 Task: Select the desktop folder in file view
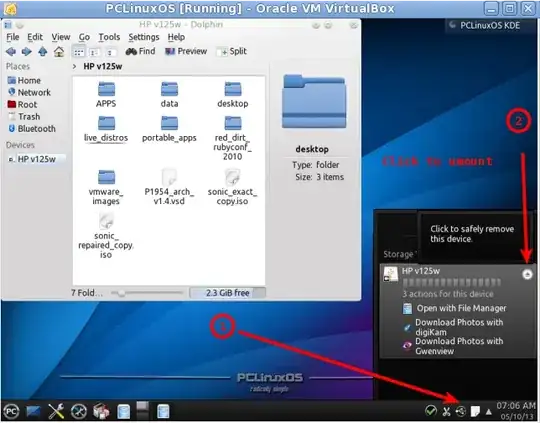233,94
